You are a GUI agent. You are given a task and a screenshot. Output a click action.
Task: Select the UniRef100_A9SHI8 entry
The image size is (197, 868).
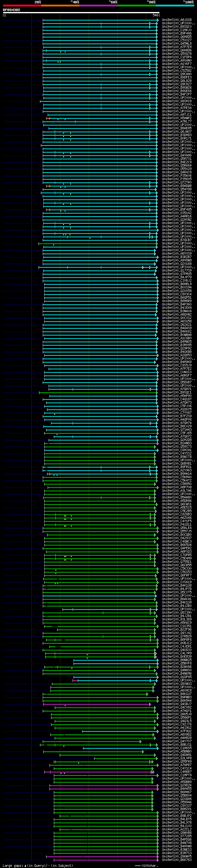[x=177, y=101]
